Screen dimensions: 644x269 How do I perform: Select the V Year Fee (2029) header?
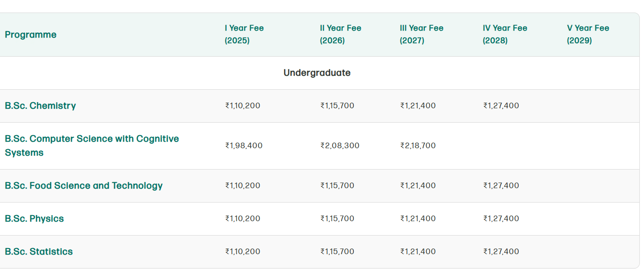588,34
